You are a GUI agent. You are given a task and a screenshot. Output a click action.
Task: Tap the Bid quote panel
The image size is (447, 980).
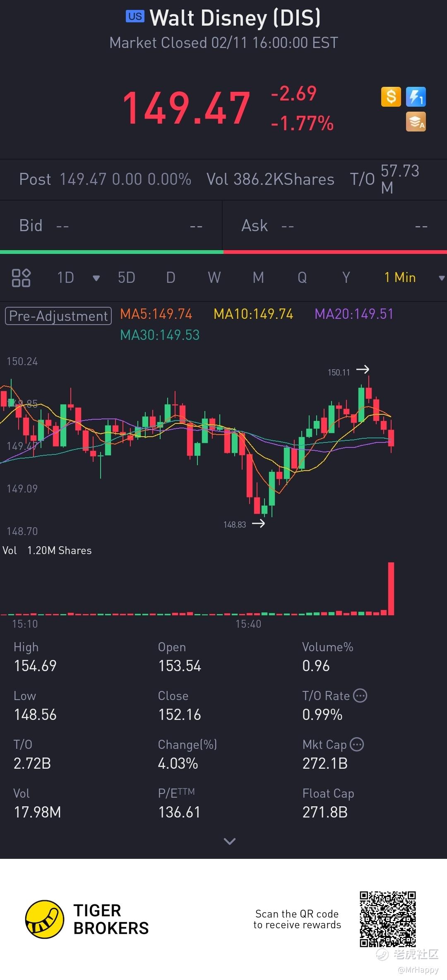pyautogui.click(x=111, y=226)
